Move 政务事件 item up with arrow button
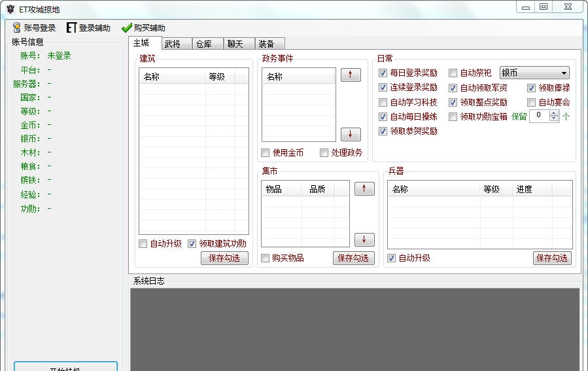This screenshot has width=588, height=371. (351, 75)
